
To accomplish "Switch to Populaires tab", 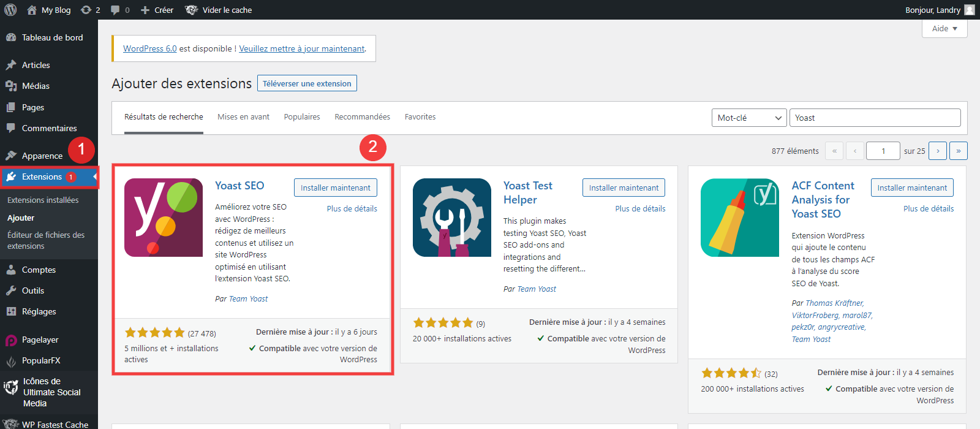I will (302, 116).
